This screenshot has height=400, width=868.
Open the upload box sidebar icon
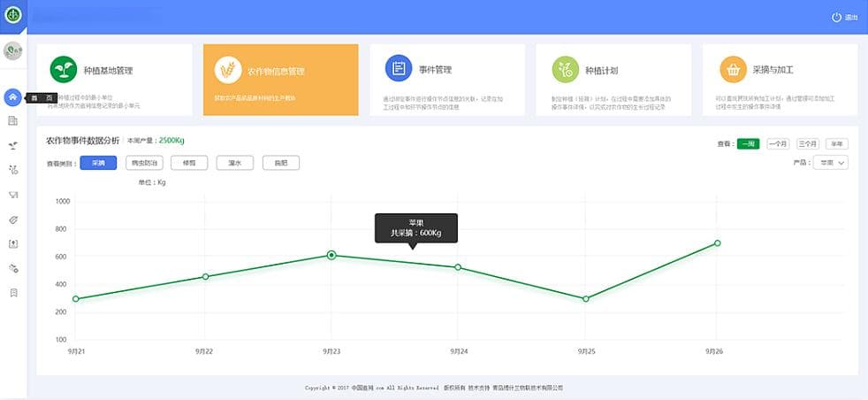(13, 243)
